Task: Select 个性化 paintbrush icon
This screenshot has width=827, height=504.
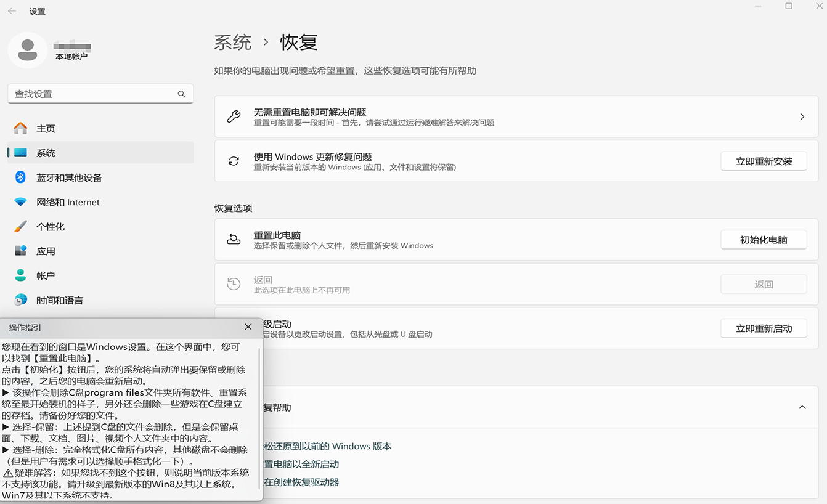Action: pos(20,227)
